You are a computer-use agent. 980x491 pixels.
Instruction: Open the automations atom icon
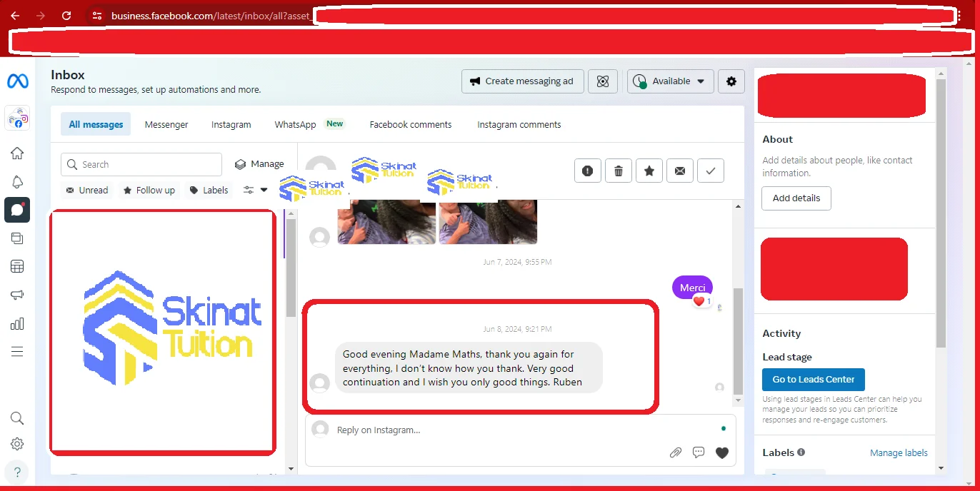coord(603,81)
